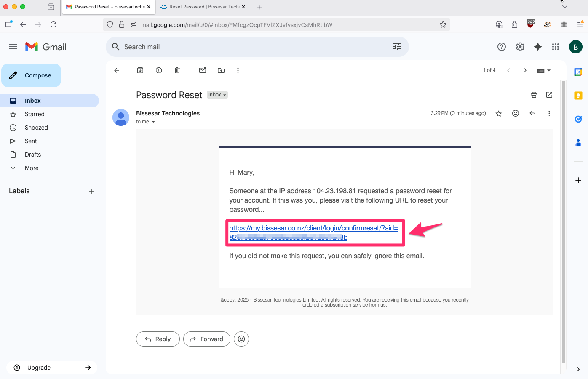This screenshot has width=588, height=379.
Task: Expand recipient details next to 'to me'
Action: click(153, 122)
